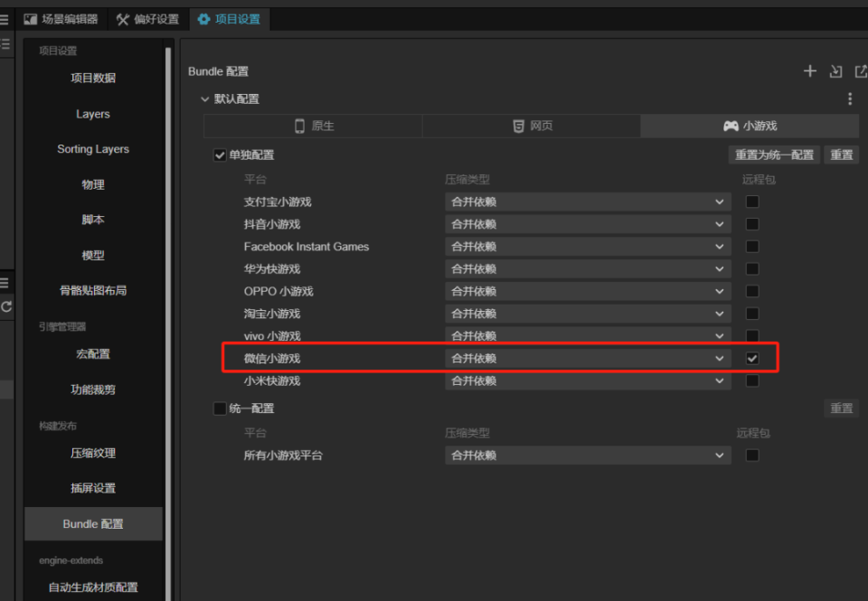
Task: Open 压缩纹理 in the sidebar
Action: (x=93, y=454)
